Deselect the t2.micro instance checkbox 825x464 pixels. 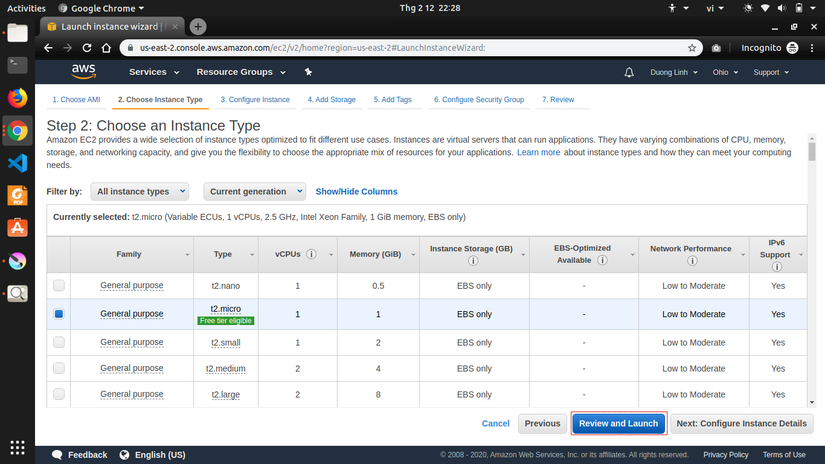tap(59, 314)
